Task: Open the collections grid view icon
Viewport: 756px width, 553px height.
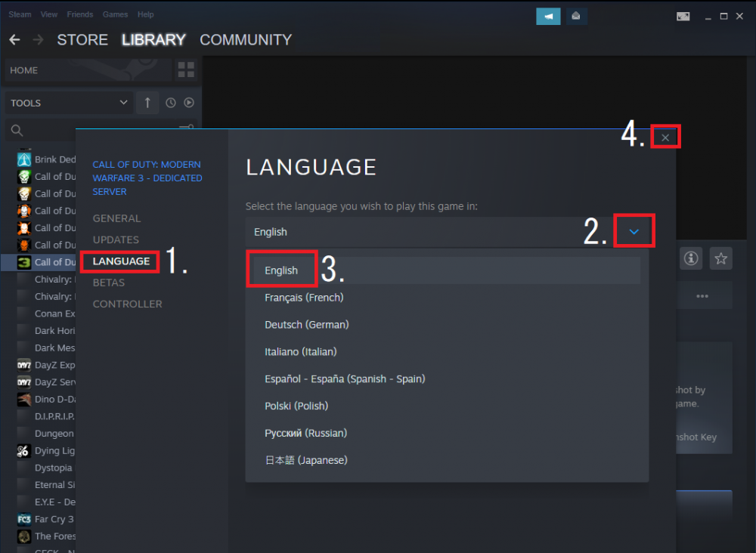Action: (185, 70)
